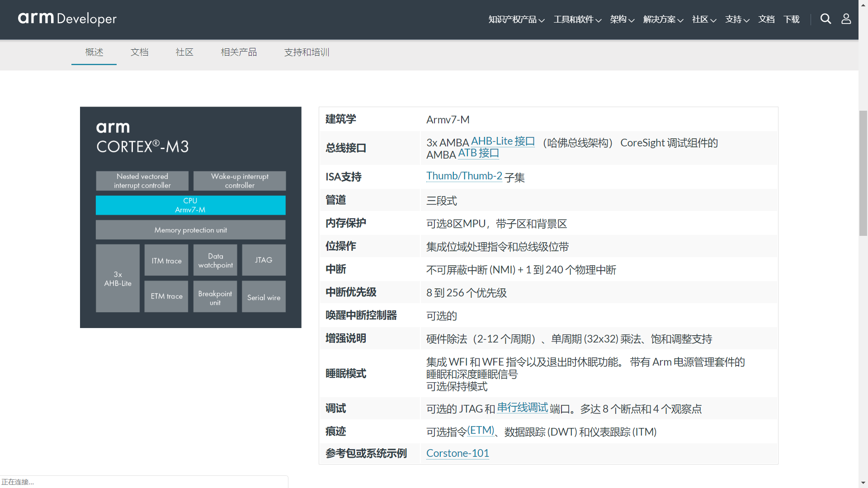Click the 正在连接 status text

pos(18,482)
